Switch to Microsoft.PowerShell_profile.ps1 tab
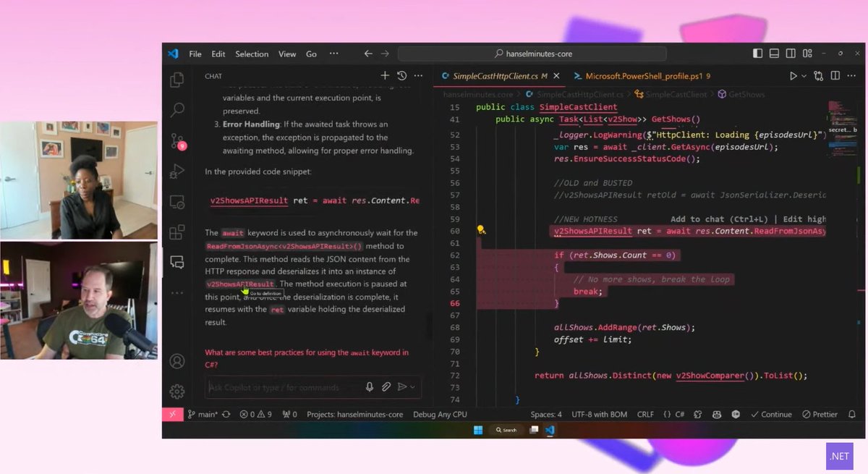This screenshot has height=474, width=868. pyautogui.click(x=642, y=75)
